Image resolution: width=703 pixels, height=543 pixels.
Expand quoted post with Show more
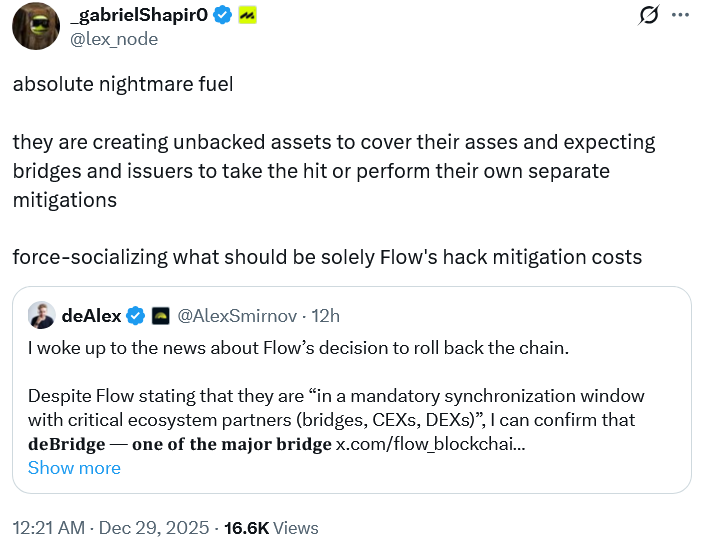pyautogui.click(x=74, y=468)
